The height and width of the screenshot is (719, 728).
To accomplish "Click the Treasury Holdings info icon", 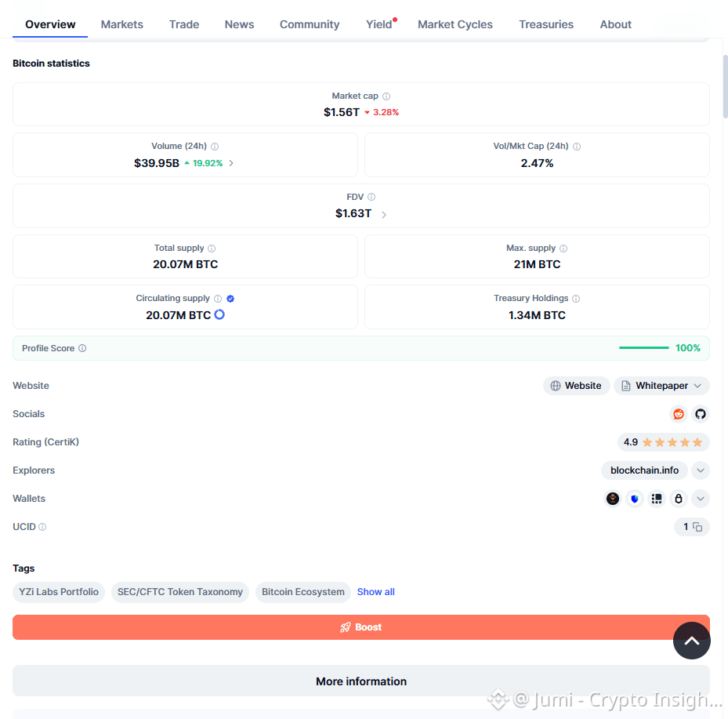I will click(576, 299).
